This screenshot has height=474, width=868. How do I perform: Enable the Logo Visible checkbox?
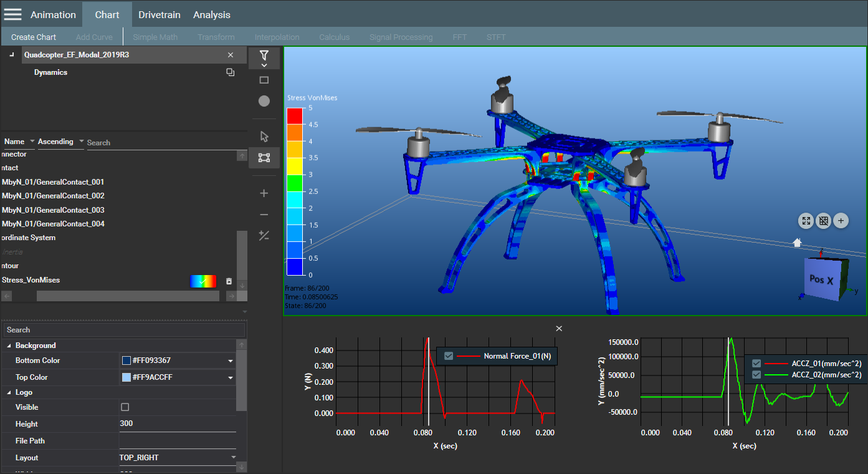pyautogui.click(x=125, y=407)
